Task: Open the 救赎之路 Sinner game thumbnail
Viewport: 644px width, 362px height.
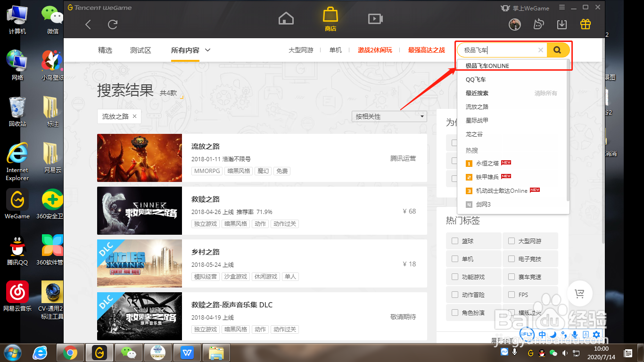Action: pyautogui.click(x=140, y=211)
